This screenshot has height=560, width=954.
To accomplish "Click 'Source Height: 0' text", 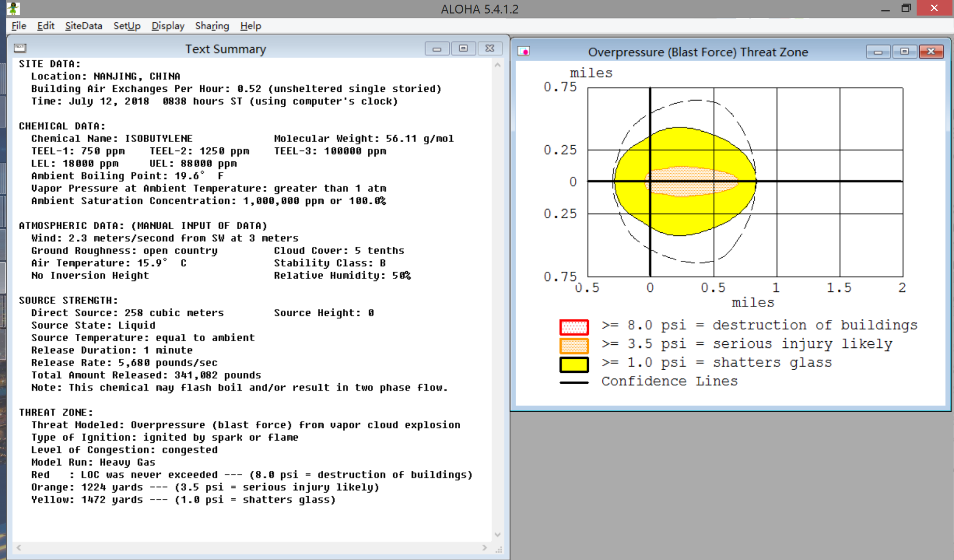I will point(324,313).
